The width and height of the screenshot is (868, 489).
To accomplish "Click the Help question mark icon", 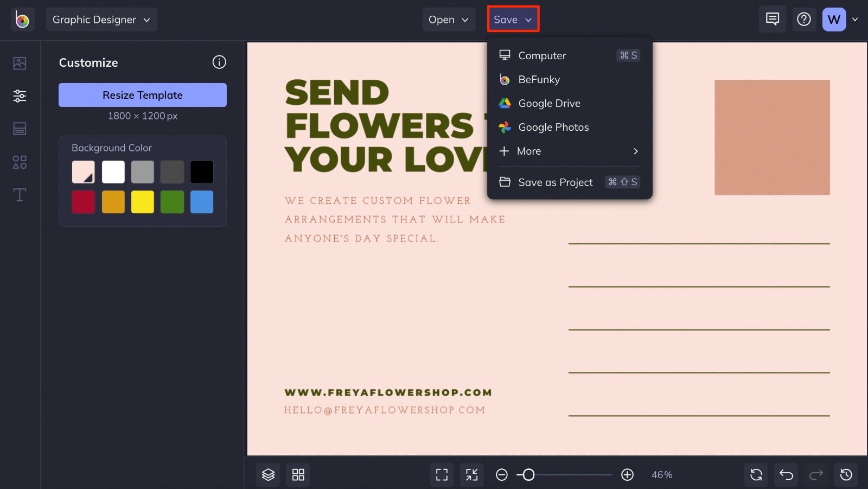I will [x=805, y=19].
